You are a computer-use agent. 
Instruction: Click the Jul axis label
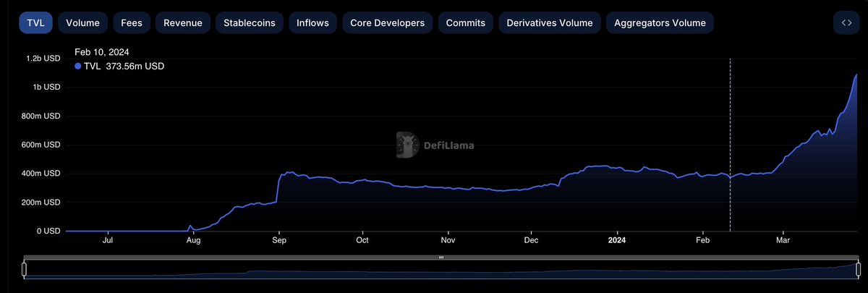pyautogui.click(x=108, y=240)
